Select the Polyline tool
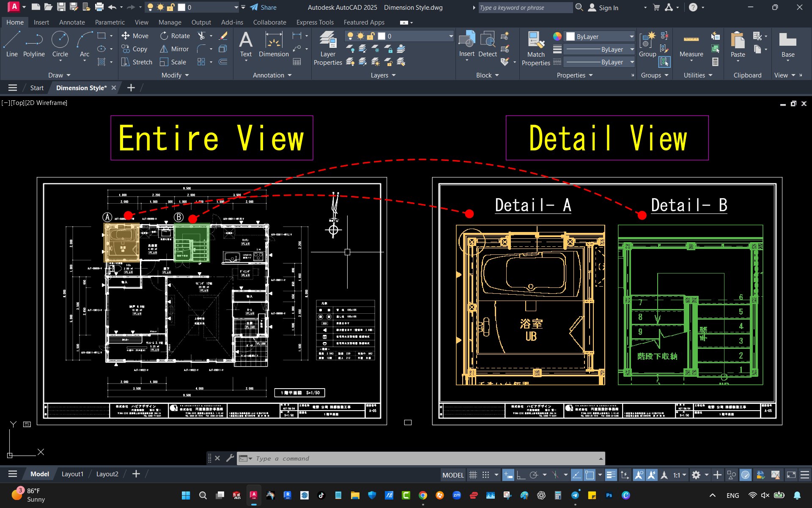The image size is (812, 508). (34, 44)
